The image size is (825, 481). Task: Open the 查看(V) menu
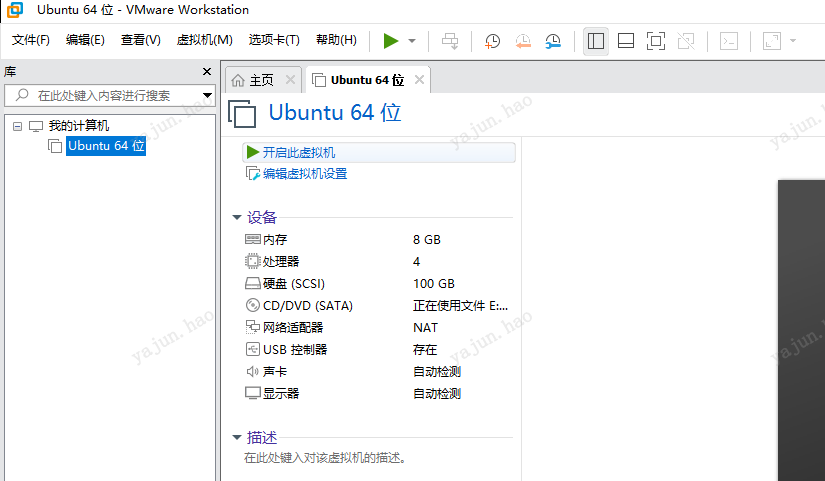pyautogui.click(x=140, y=40)
